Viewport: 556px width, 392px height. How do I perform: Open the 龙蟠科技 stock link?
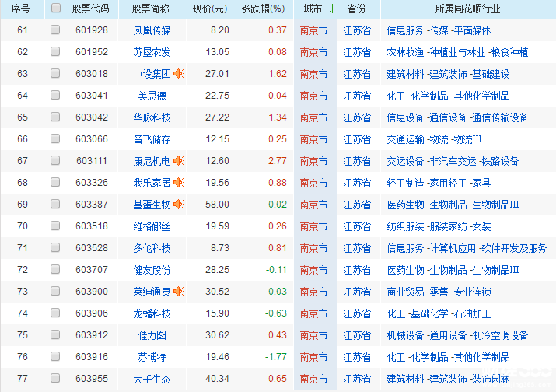[x=152, y=313]
